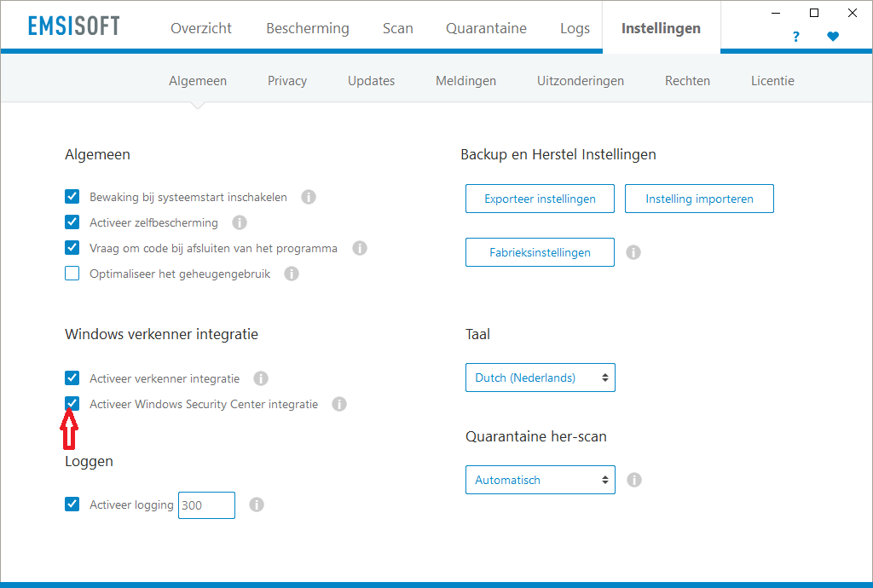Click info icon next to Quarantaine her-scan dropdown
The width and height of the screenshot is (873, 588).
click(x=633, y=480)
